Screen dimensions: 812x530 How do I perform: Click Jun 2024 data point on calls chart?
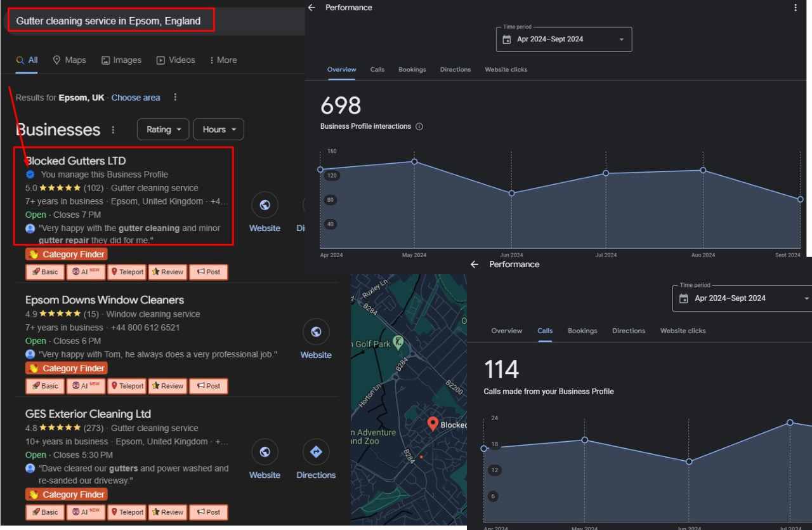coord(689,461)
